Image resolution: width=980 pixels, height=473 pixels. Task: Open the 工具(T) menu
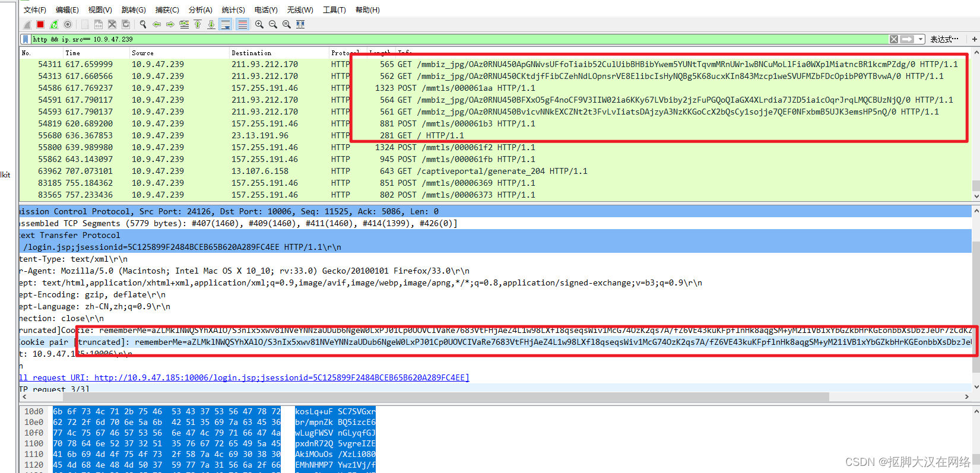click(x=334, y=10)
